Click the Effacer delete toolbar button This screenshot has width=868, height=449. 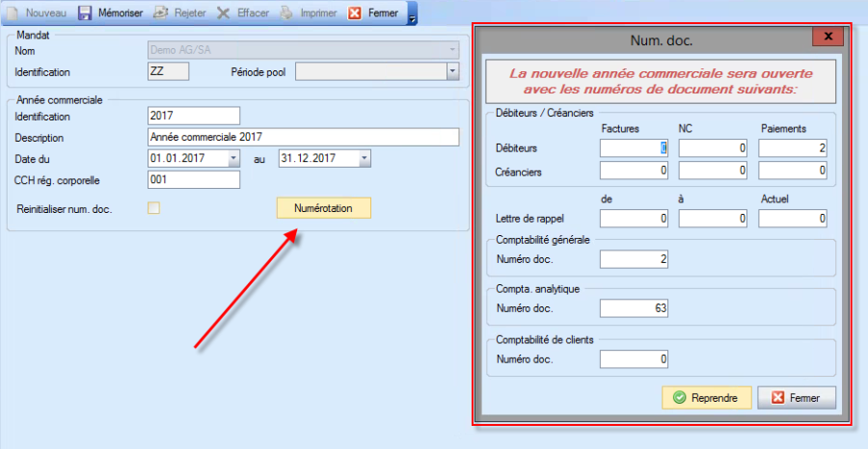(243, 13)
